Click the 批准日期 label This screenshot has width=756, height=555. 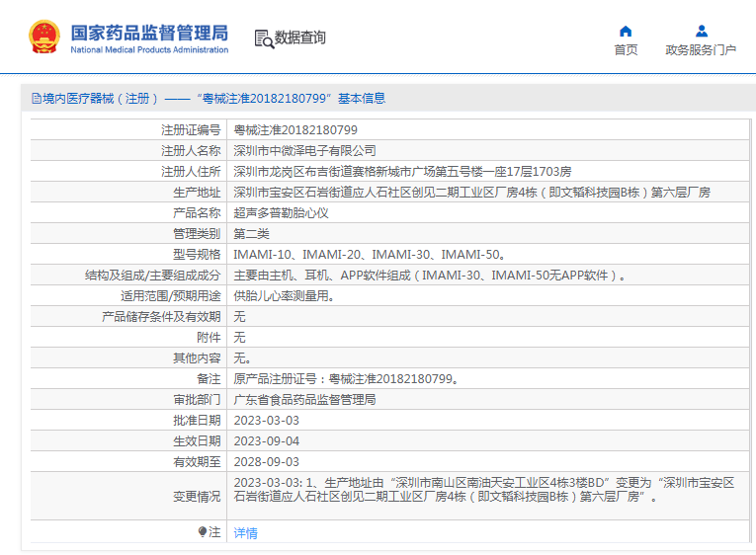tap(197, 421)
